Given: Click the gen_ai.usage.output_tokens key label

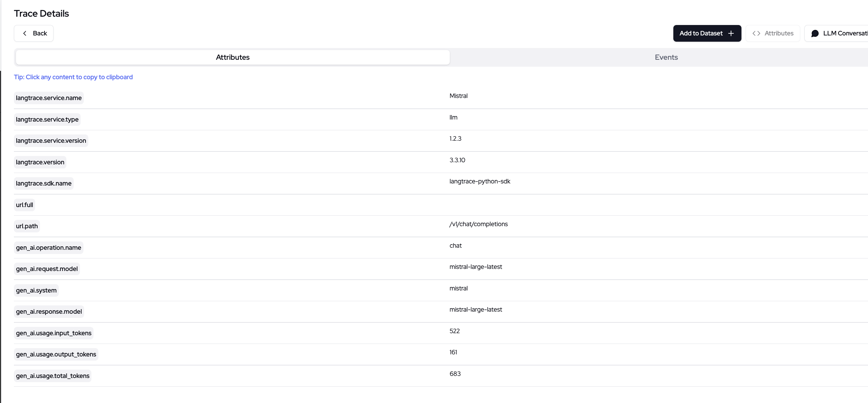Looking at the screenshot, I should coord(56,354).
